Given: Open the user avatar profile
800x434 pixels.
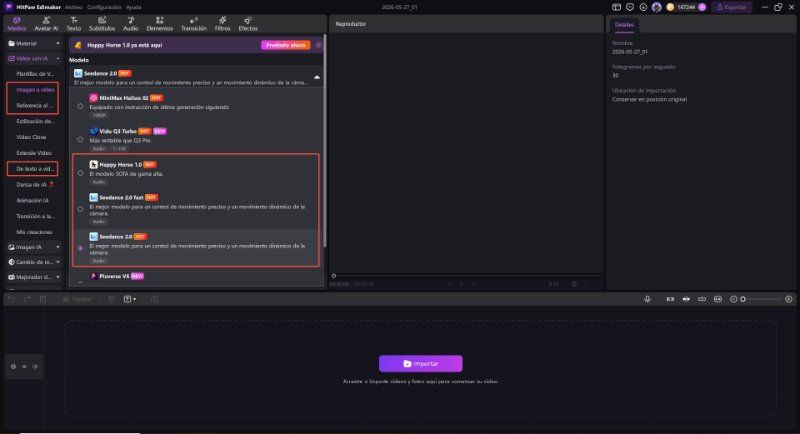Looking at the screenshot, I should 657,7.
